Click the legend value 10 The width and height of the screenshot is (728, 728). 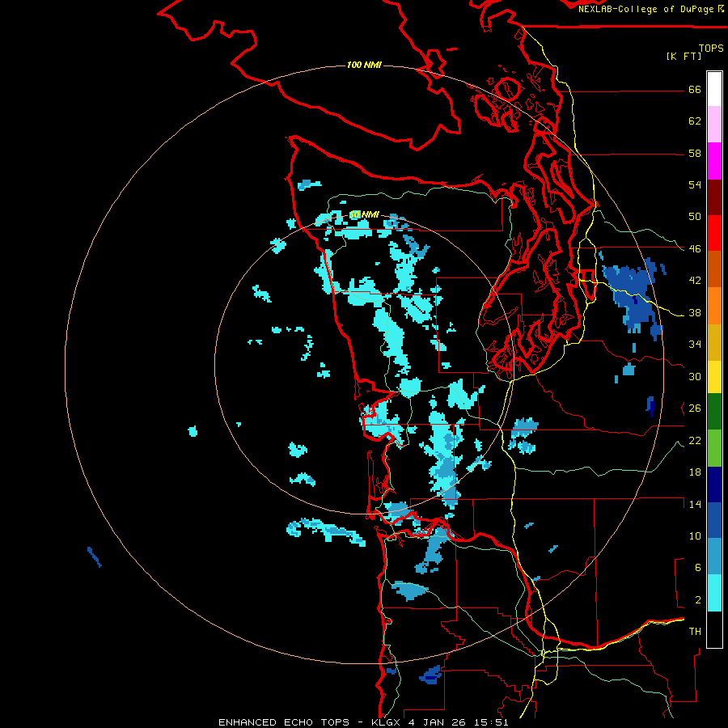click(695, 536)
